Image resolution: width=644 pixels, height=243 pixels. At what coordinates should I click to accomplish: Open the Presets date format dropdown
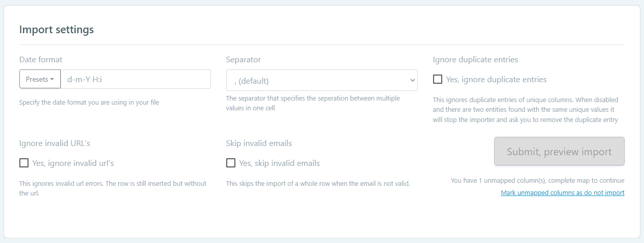(x=40, y=79)
